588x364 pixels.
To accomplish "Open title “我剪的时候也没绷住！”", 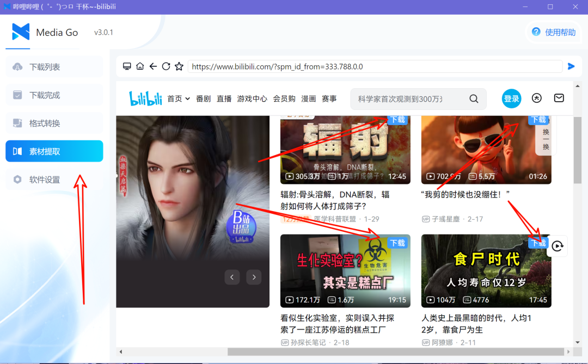I will point(465,194).
